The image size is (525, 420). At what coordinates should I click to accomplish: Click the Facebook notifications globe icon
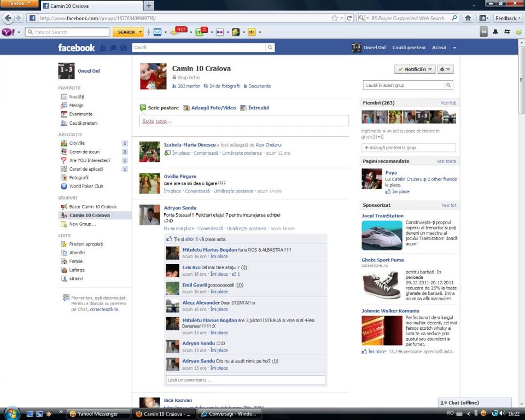(x=124, y=48)
